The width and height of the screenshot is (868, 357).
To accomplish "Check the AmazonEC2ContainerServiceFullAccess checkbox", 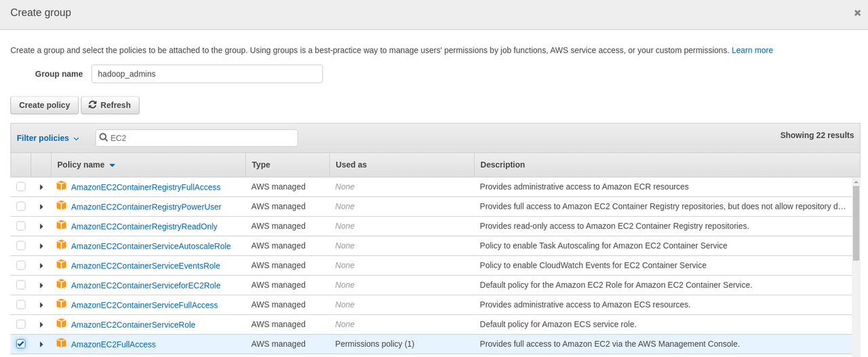I will pos(21,304).
